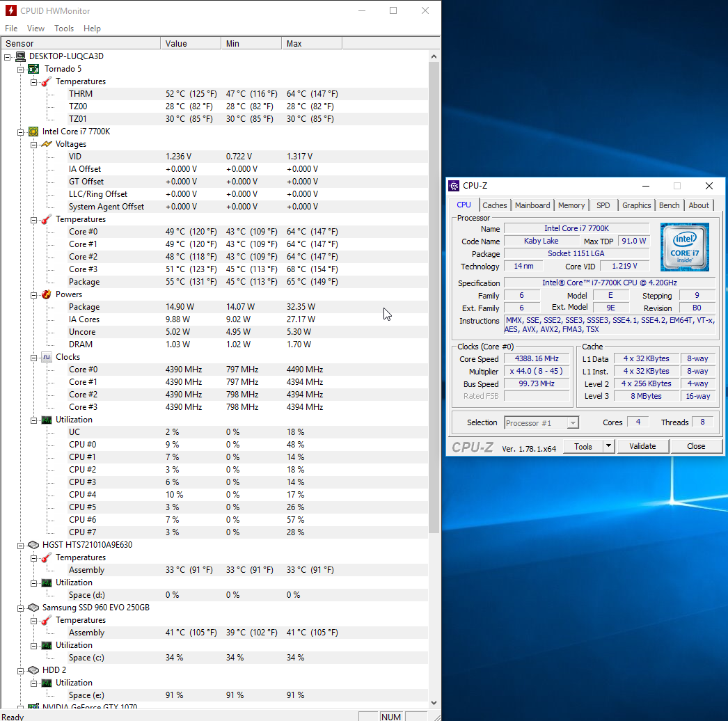Collapse the HGST HTS721010A9E630 node
The width and height of the screenshot is (728, 721).
coord(20,546)
